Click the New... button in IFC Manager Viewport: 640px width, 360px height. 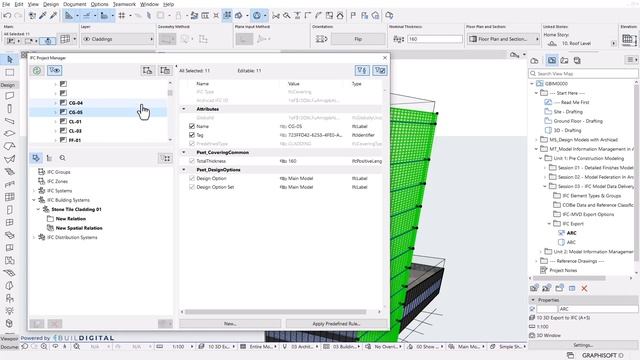230,324
